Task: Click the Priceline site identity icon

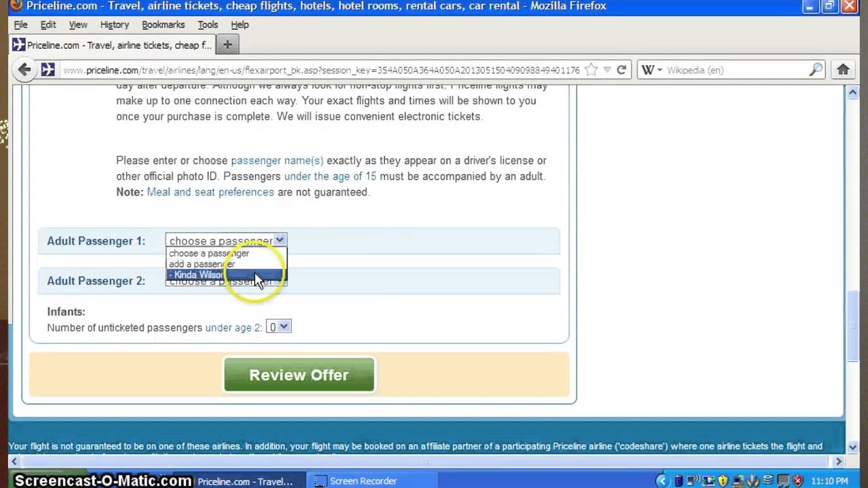Action: click(x=47, y=69)
